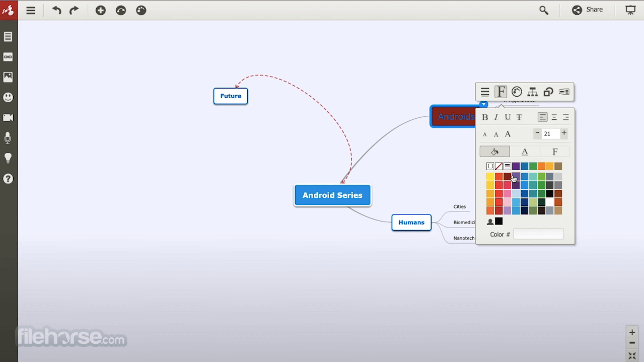This screenshot has height=362, width=644.
Task: Click the Color # hex input field
Action: (x=538, y=234)
